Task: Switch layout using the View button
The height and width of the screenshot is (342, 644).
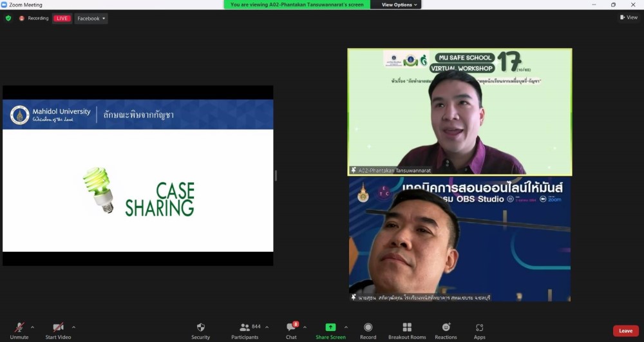Action: (629, 17)
